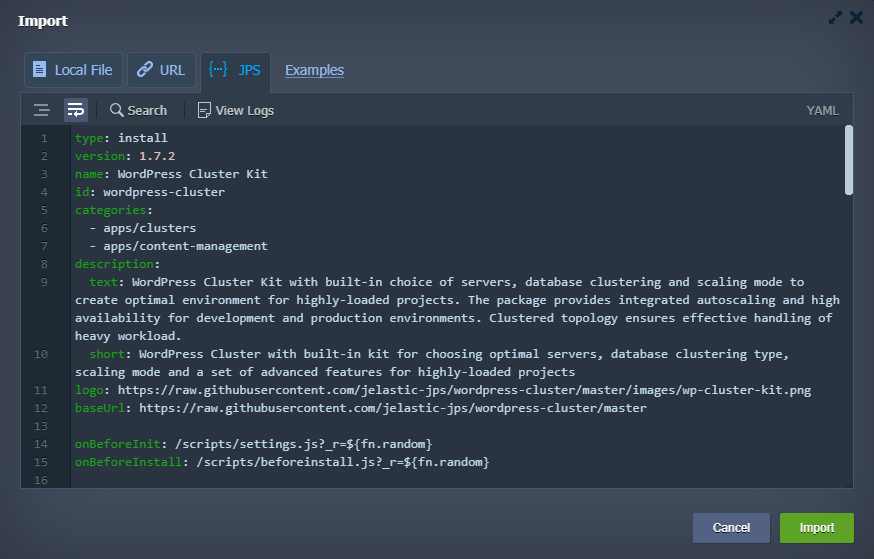Click the 'name: WordPress Cluster Kit' line
Screen dimensions: 874x559
coord(171,174)
